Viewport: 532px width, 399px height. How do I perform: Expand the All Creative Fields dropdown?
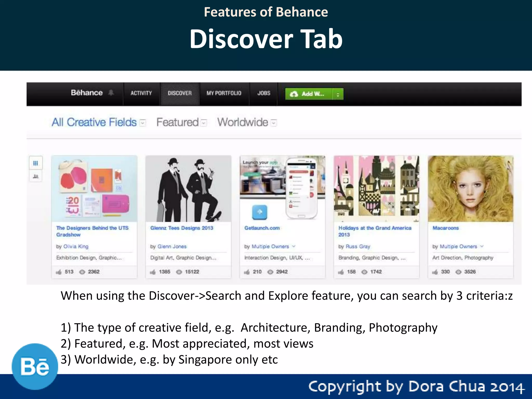click(x=143, y=123)
